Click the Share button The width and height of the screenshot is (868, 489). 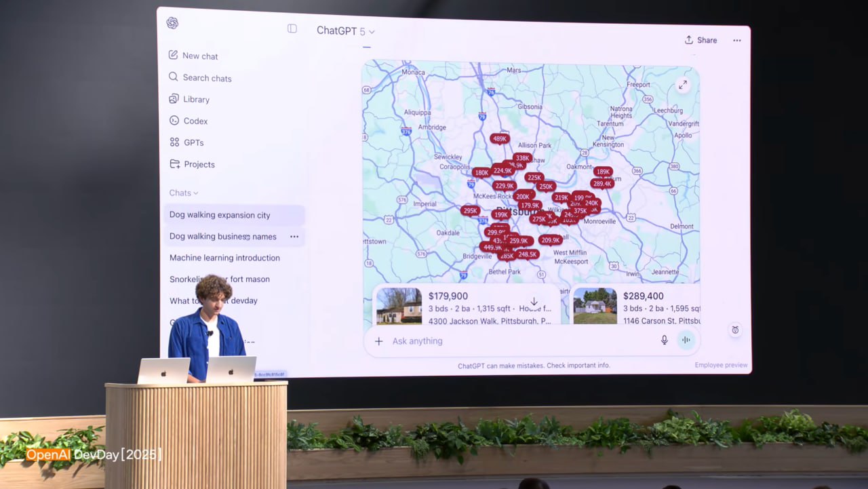(x=701, y=40)
